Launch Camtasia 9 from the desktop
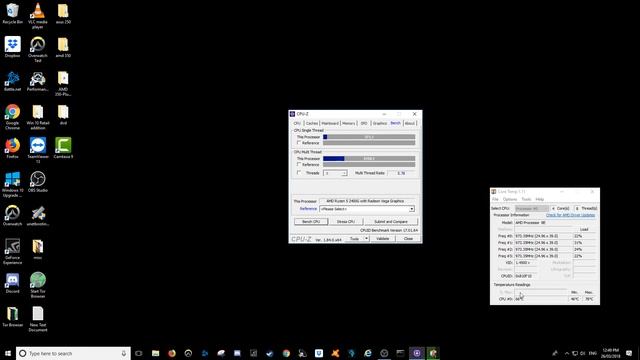This screenshot has height=360, width=640. click(63, 148)
